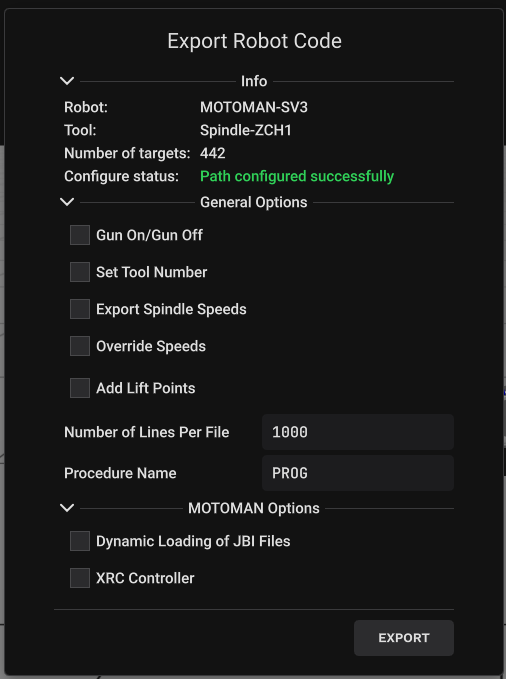The image size is (506, 679).
Task: Enable the Override Speeds checkbox
Action: point(80,346)
